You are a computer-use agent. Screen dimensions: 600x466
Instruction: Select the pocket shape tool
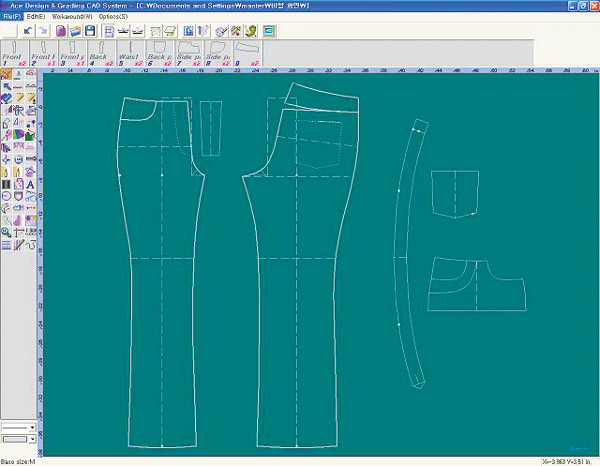coord(18,196)
